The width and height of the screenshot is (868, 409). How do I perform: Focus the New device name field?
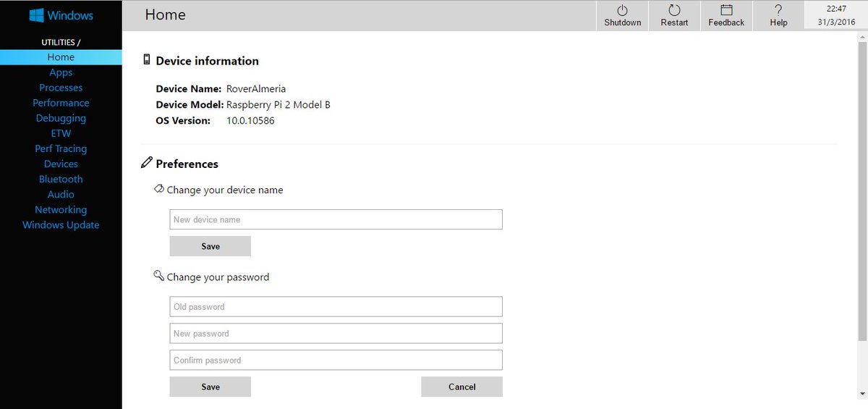click(336, 219)
